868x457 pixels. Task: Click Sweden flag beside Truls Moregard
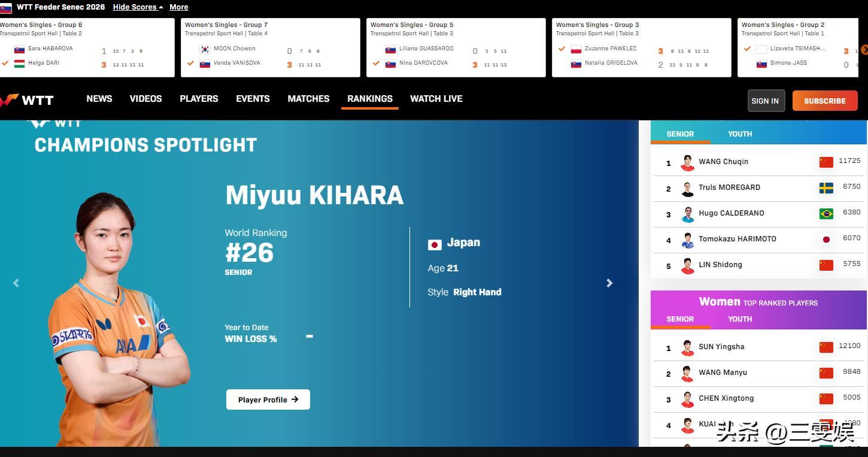coord(826,188)
